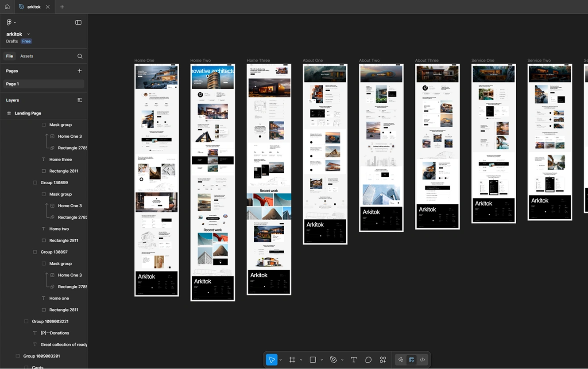Image resolution: width=588 pixels, height=369 pixels.
Task: Click group icon beside Group 1009003221
Action: click(26, 322)
